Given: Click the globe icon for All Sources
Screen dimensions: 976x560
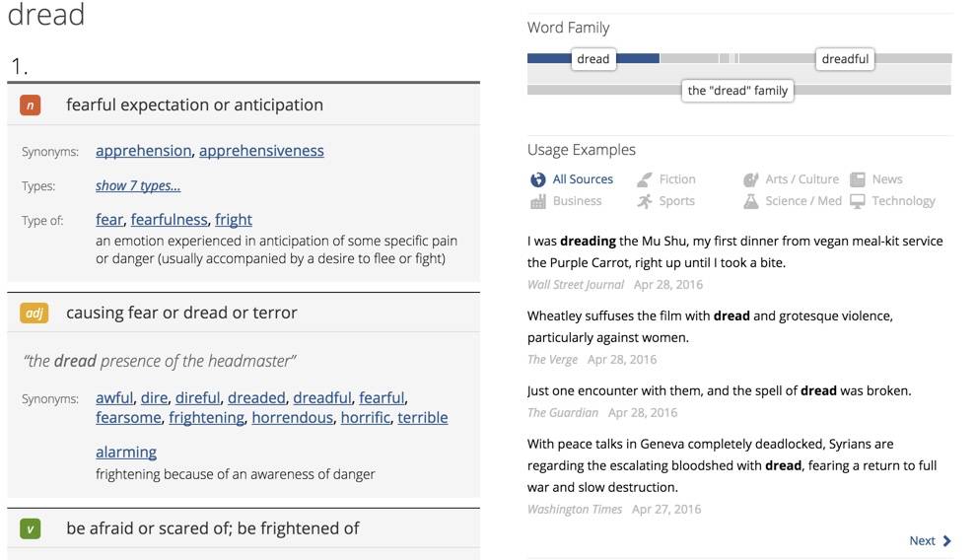Looking at the screenshot, I should (x=537, y=179).
